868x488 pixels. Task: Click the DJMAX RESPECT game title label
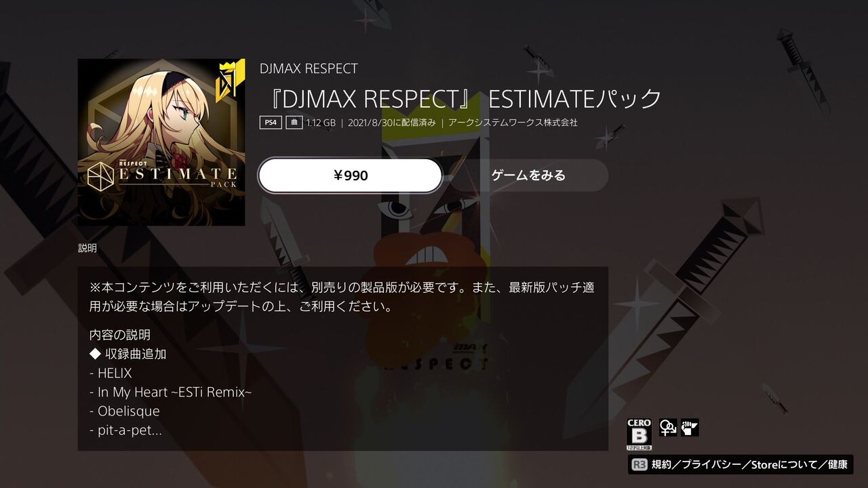(x=309, y=68)
